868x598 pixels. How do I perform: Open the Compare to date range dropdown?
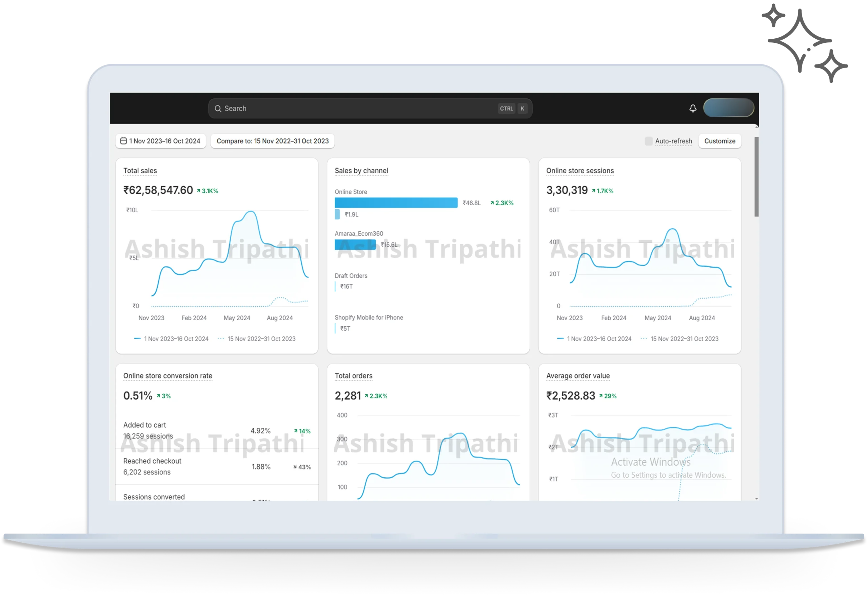point(272,141)
